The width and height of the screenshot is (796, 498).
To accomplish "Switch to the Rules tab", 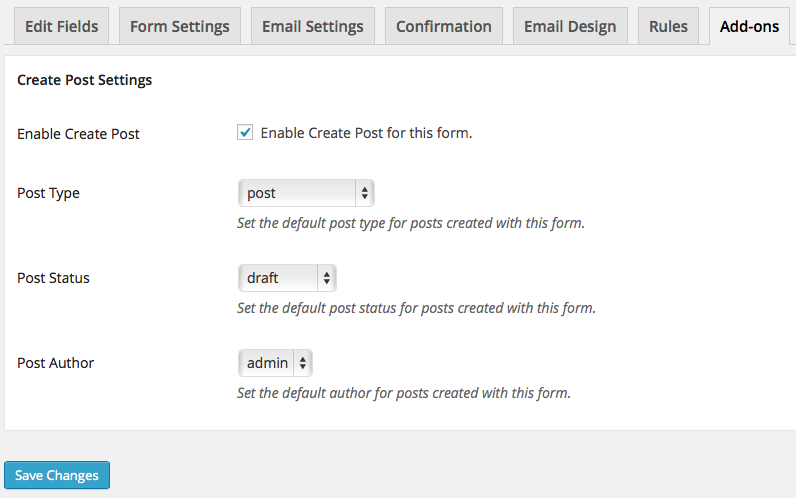I will coord(668,26).
